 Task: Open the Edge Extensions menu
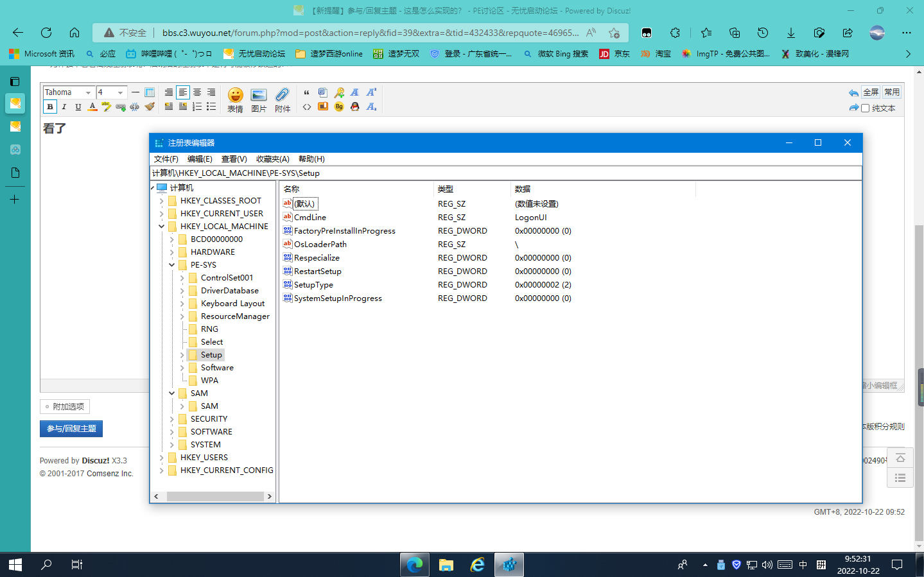click(675, 33)
